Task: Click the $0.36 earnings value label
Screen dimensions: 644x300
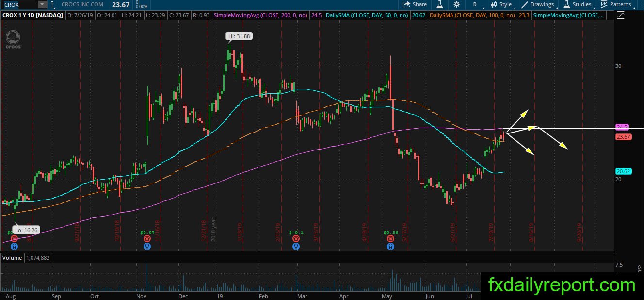Action: (x=390, y=233)
